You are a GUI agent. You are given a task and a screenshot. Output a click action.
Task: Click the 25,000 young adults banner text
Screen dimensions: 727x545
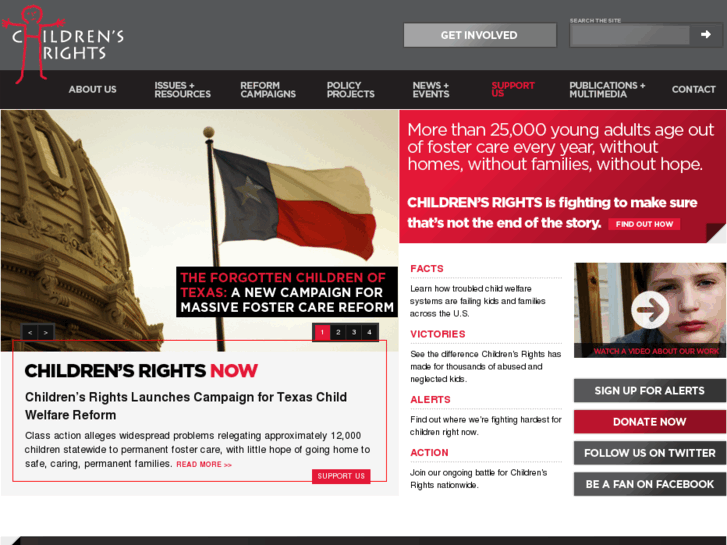[561, 147]
